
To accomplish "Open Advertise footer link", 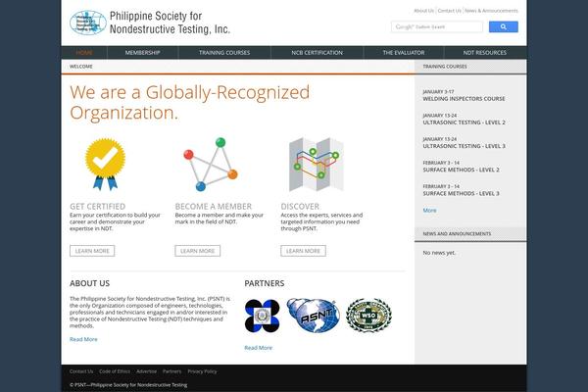I will pyautogui.click(x=146, y=371).
